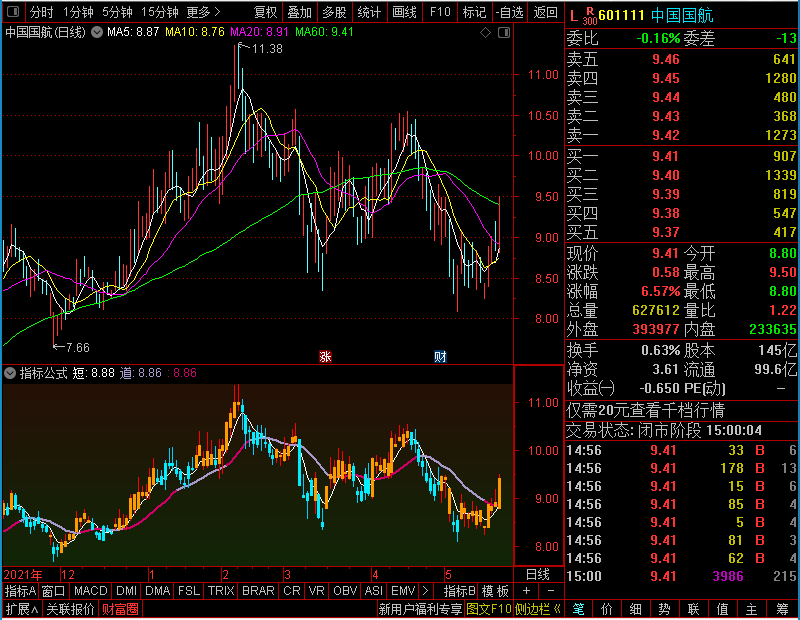Switch to the 1分钟 chart period

coord(78,12)
